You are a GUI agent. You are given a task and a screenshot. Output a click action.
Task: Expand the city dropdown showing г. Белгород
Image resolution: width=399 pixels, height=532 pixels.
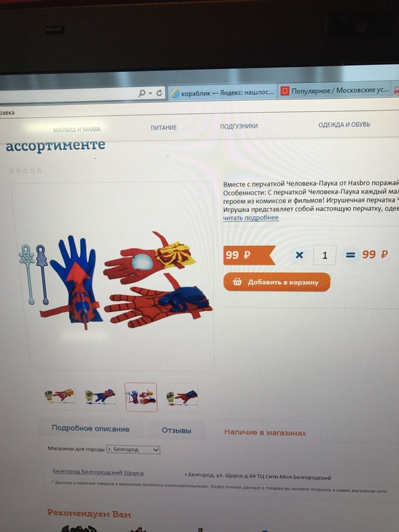tap(133, 449)
